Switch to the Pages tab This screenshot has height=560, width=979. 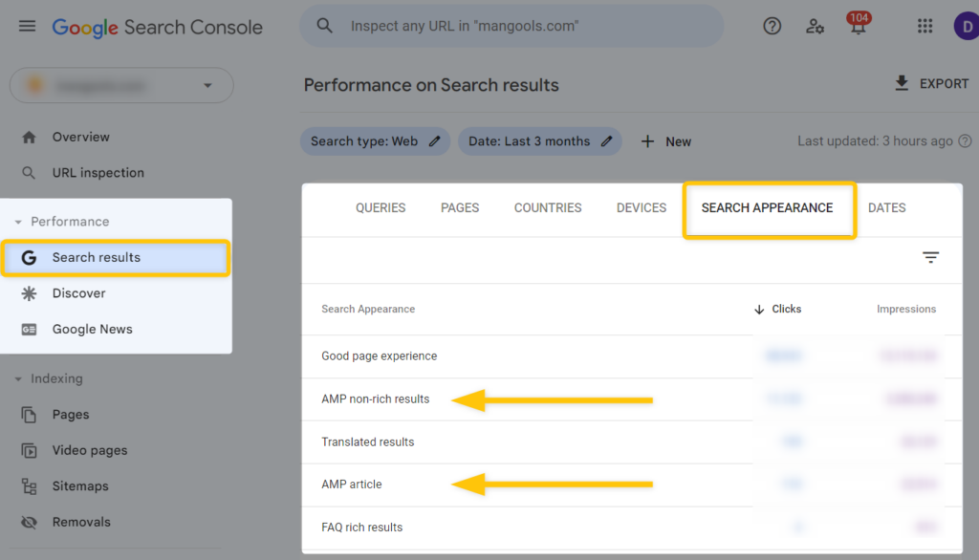pos(460,208)
